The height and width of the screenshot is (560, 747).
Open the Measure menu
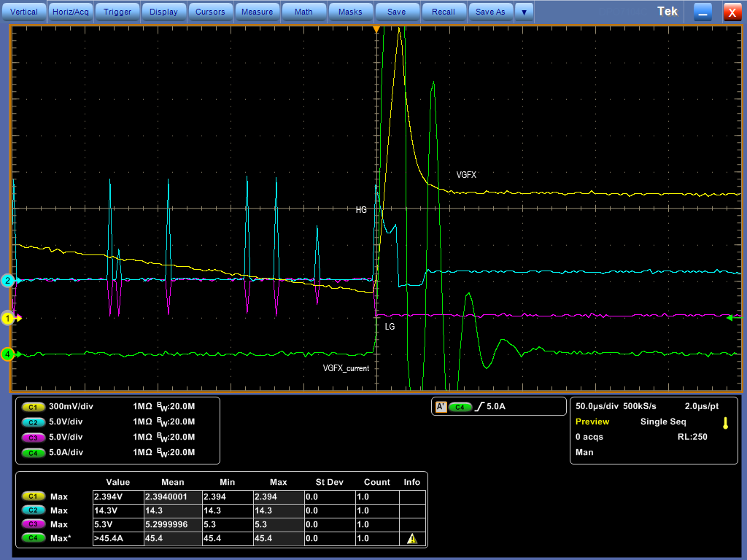pyautogui.click(x=257, y=12)
